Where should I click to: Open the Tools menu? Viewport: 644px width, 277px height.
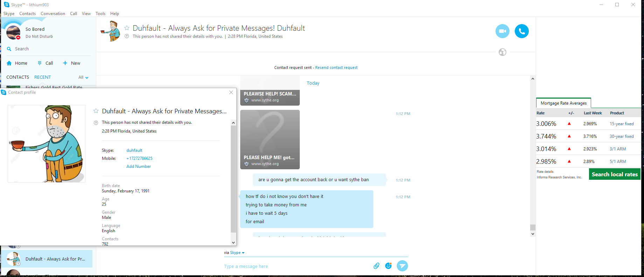click(x=101, y=14)
